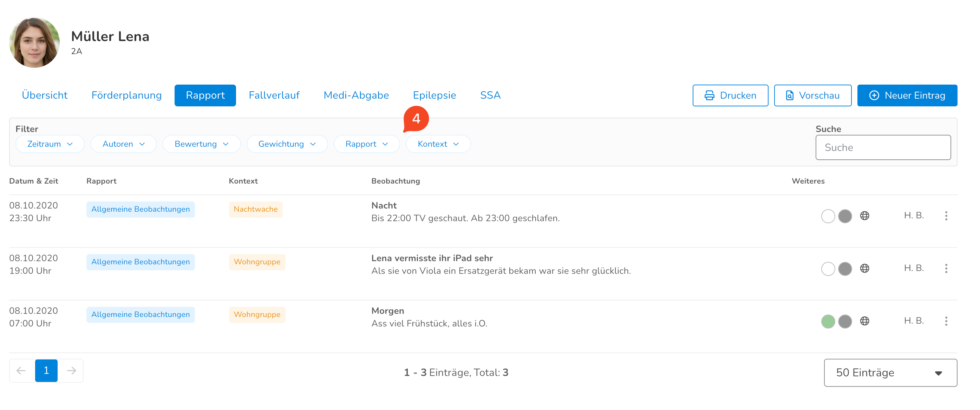This screenshot has height=410, width=980.
Task: Toggle empty white circle on Nacht entry
Action: pos(828,216)
